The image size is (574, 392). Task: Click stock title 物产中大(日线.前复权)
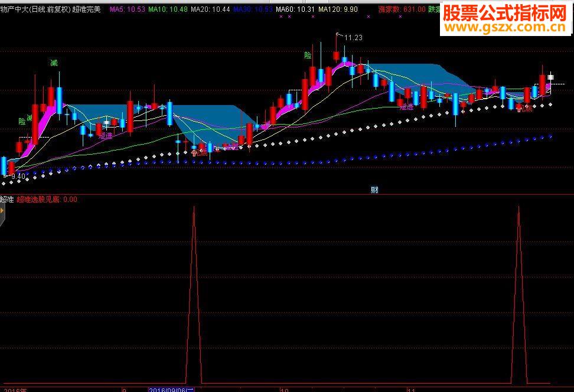point(35,9)
